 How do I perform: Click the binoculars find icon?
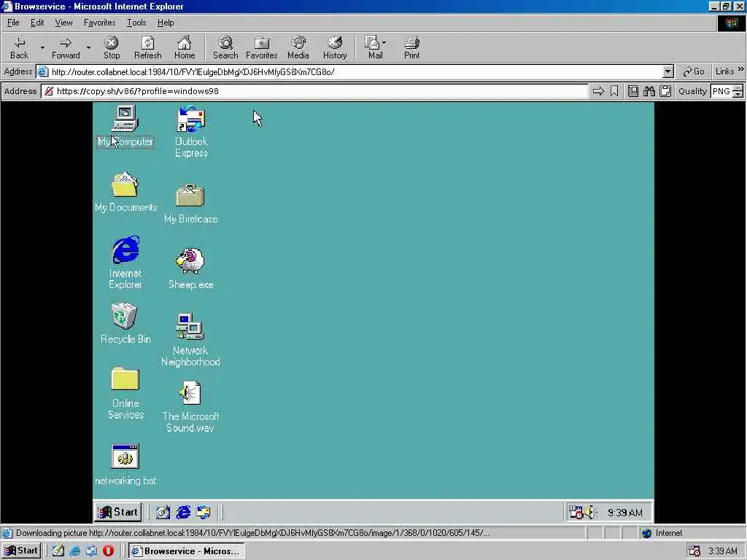[x=649, y=91]
